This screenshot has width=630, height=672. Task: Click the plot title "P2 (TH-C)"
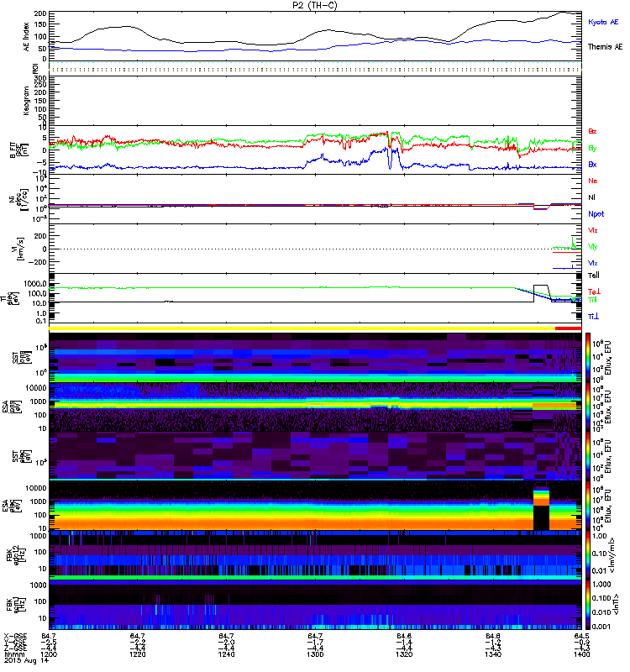coord(315,5)
